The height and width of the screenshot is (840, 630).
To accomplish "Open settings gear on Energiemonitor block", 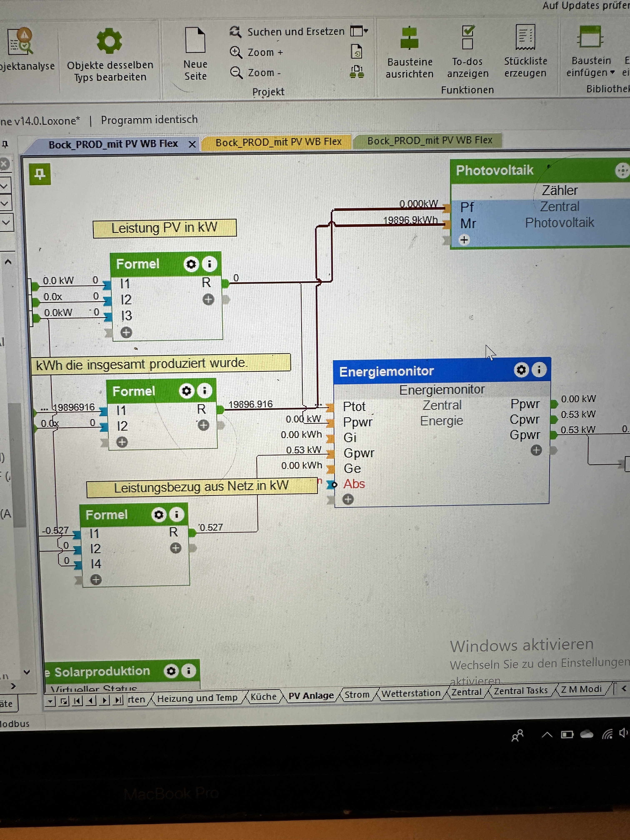I will tap(521, 370).
